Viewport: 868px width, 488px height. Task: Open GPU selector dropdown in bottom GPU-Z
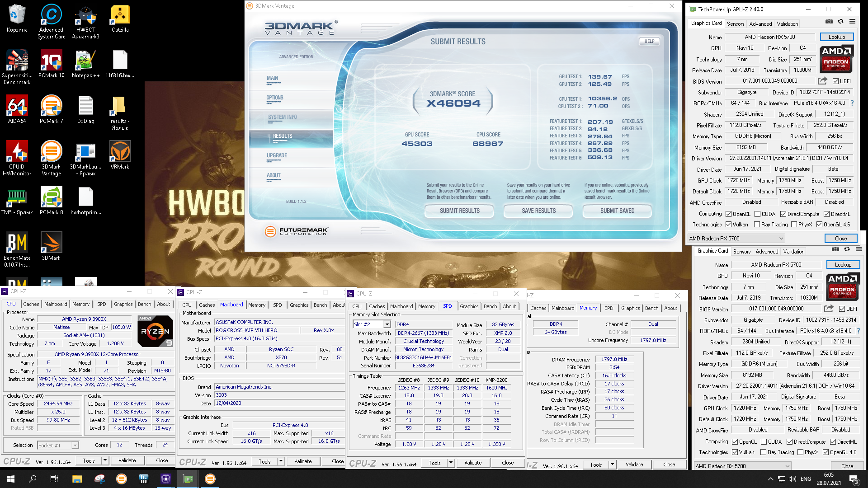click(x=742, y=466)
